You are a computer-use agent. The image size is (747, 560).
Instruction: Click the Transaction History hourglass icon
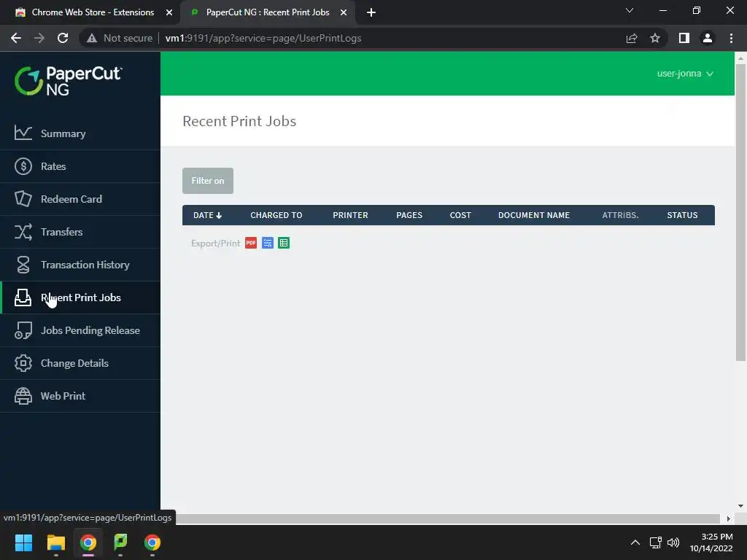(23, 264)
